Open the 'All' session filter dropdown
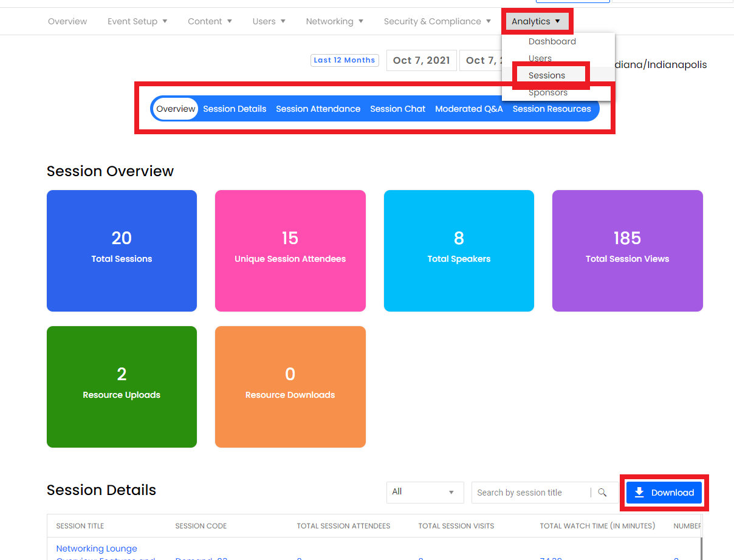734x560 pixels. (x=425, y=493)
